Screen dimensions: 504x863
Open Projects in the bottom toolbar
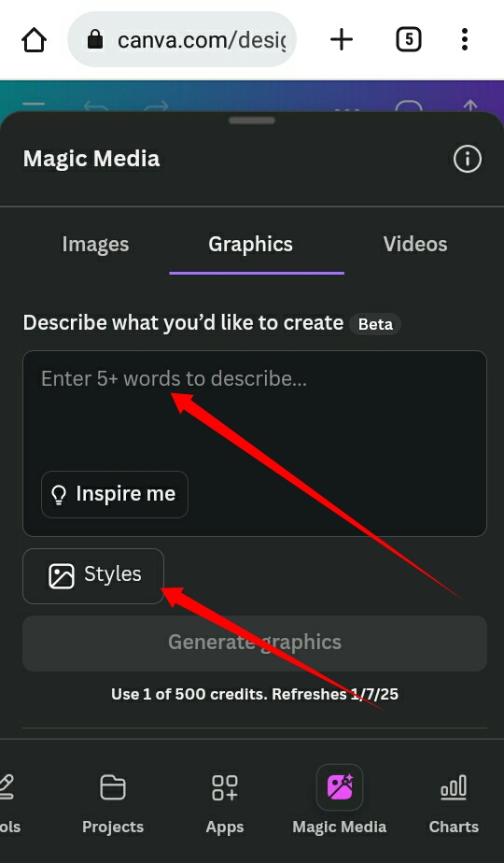[113, 803]
